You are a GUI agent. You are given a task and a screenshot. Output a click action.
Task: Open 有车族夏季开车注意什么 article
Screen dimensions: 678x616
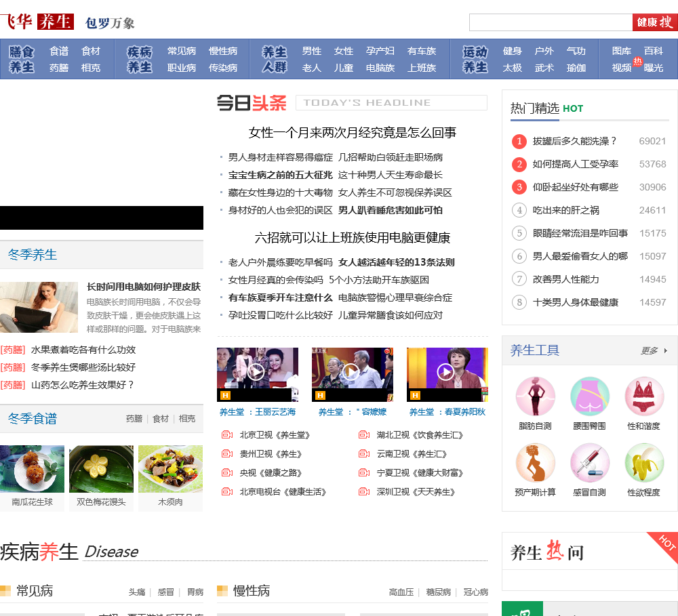pyautogui.click(x=280, y=298)
